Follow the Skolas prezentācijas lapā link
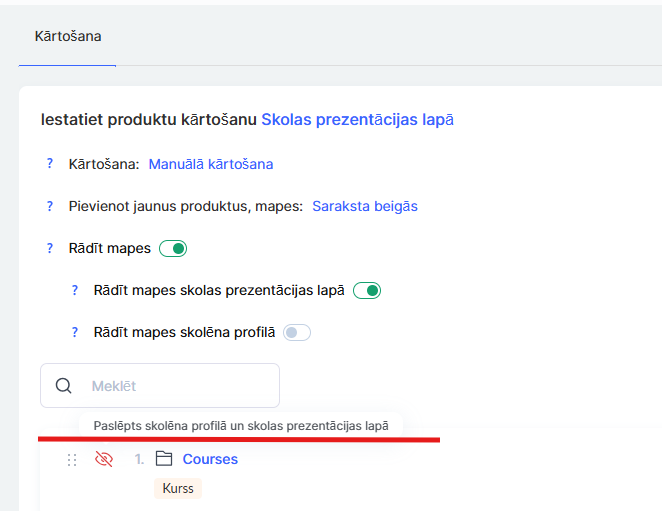The height and width of the screenshot is (511, 662). pos(357,120)
